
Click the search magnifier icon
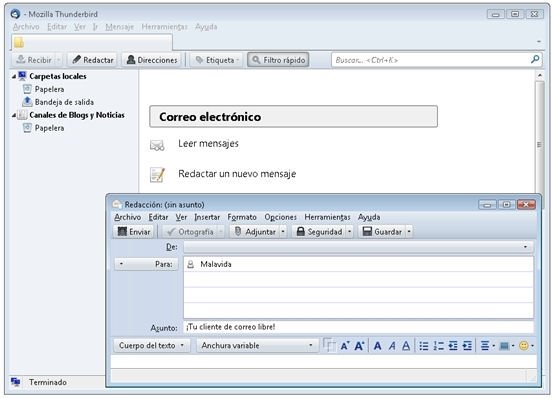click(x=535, y=59)
